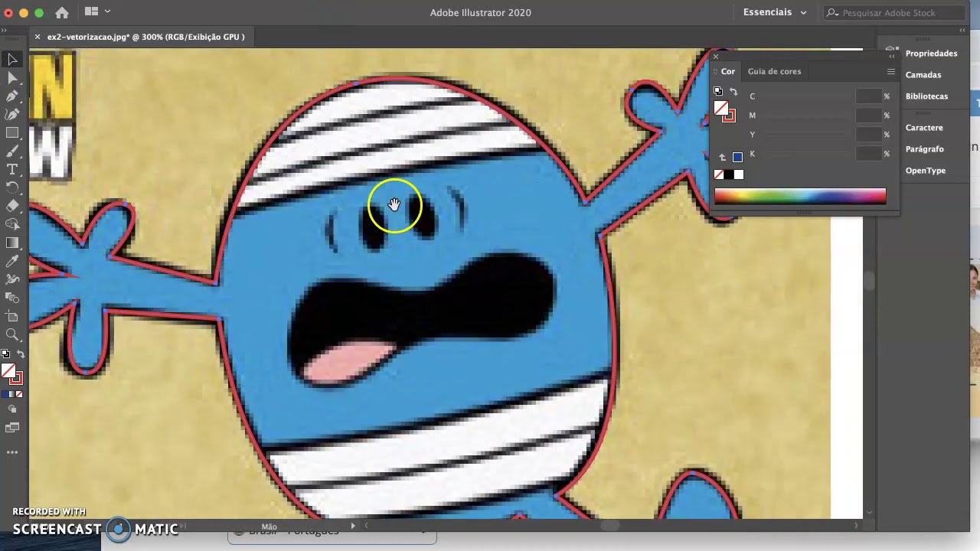Click the fill swatch in toolbar
The image size is (980, 551).
click(x=8, y=371)
